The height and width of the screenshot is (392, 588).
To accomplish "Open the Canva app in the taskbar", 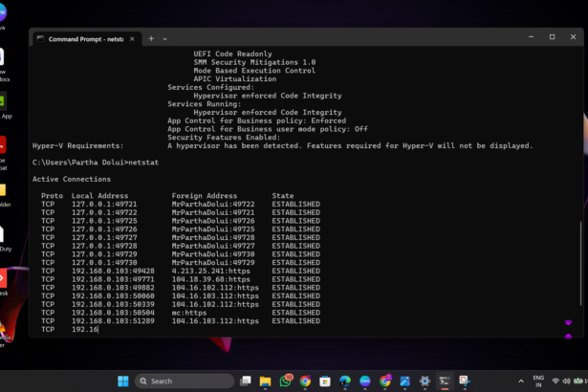I will coord(365,381).
